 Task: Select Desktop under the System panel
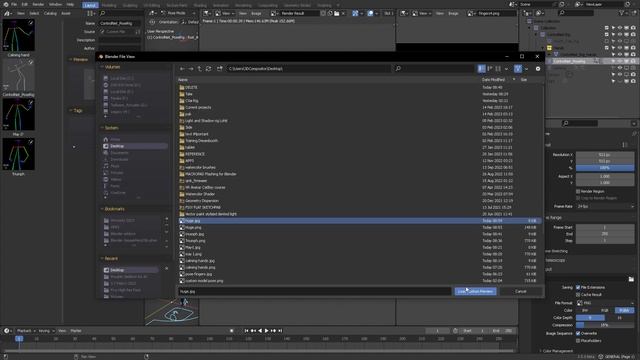(x=135, y=146)
